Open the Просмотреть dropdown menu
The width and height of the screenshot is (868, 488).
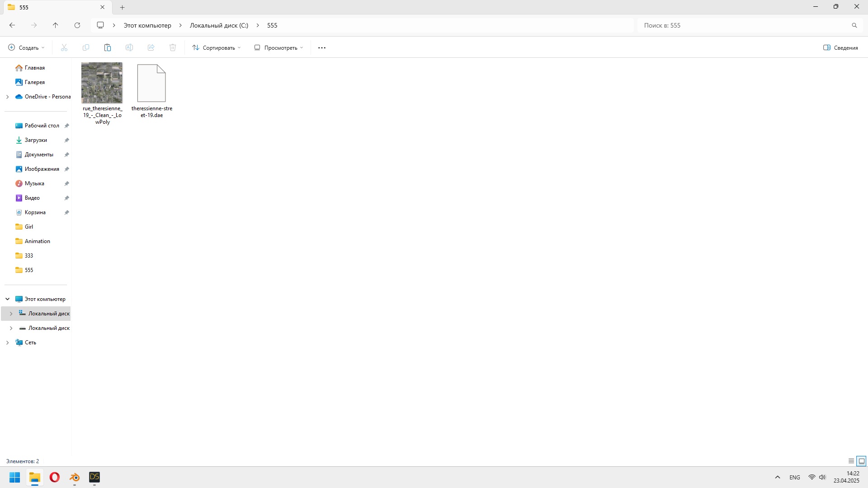coord(279,47)
